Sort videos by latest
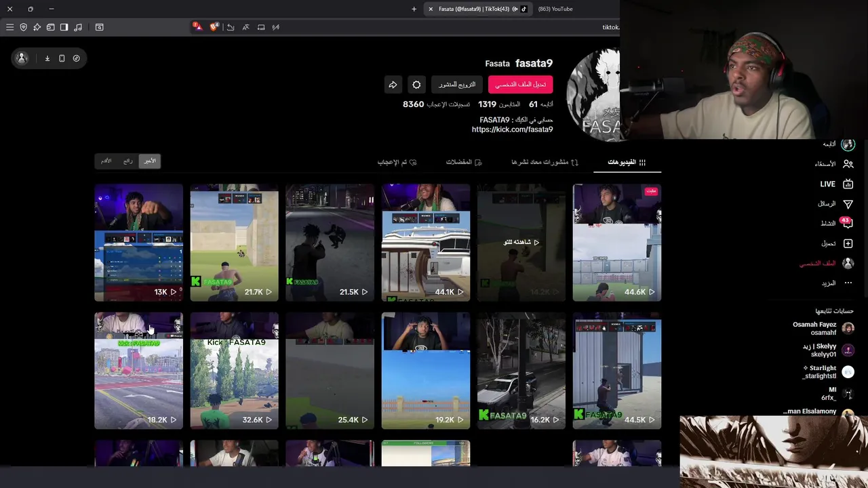This screenshot has width=868, height=488. pyautogui.click(x=150, y=161)
